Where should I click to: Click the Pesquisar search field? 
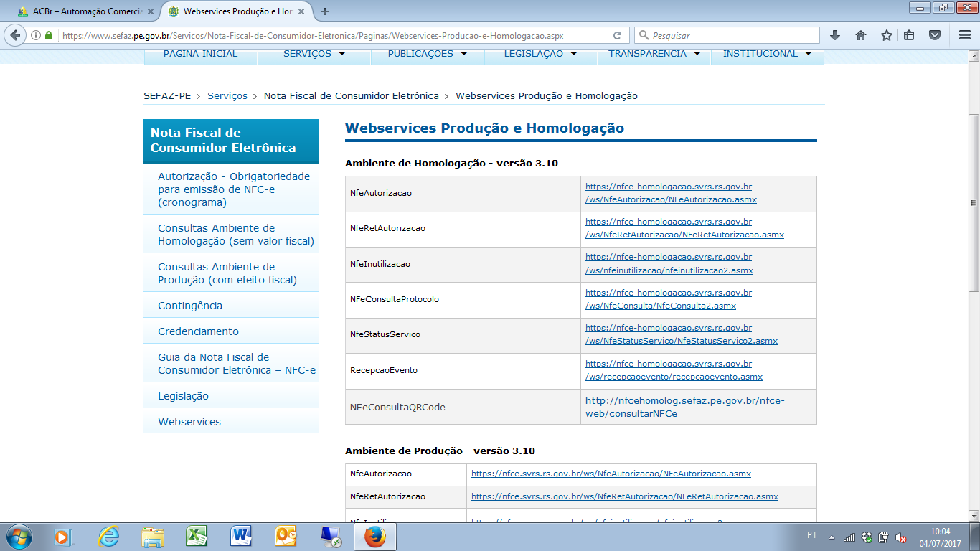coord(727,35)
